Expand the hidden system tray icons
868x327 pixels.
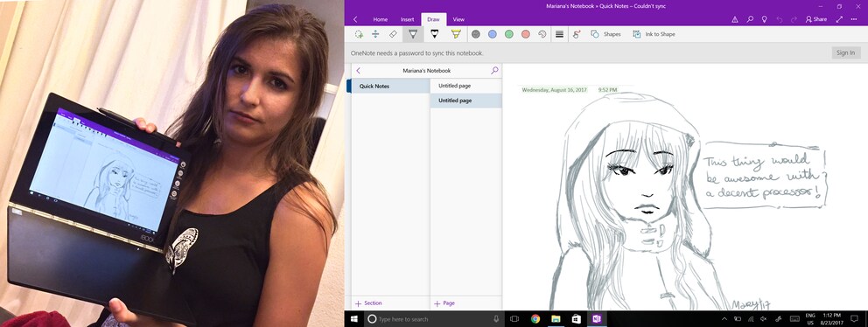(724, 319)
